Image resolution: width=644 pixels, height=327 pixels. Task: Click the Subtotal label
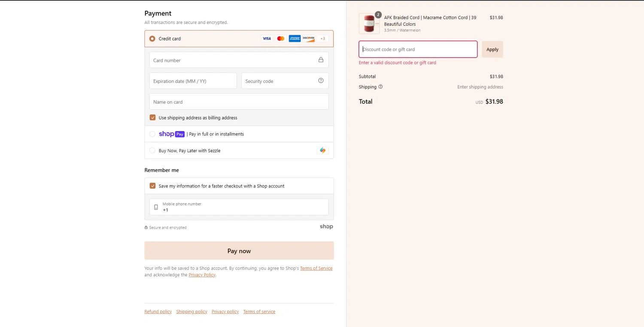tap(367, 76)
